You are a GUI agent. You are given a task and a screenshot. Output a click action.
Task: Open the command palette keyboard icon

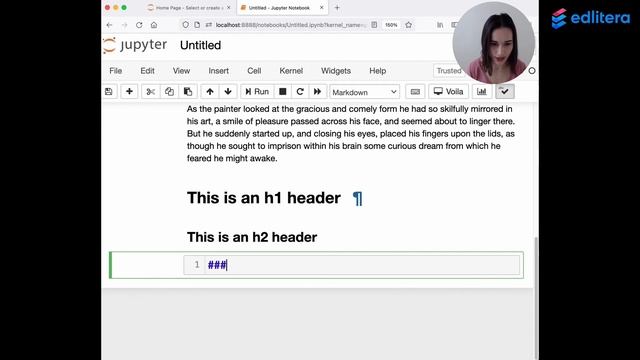415,92
